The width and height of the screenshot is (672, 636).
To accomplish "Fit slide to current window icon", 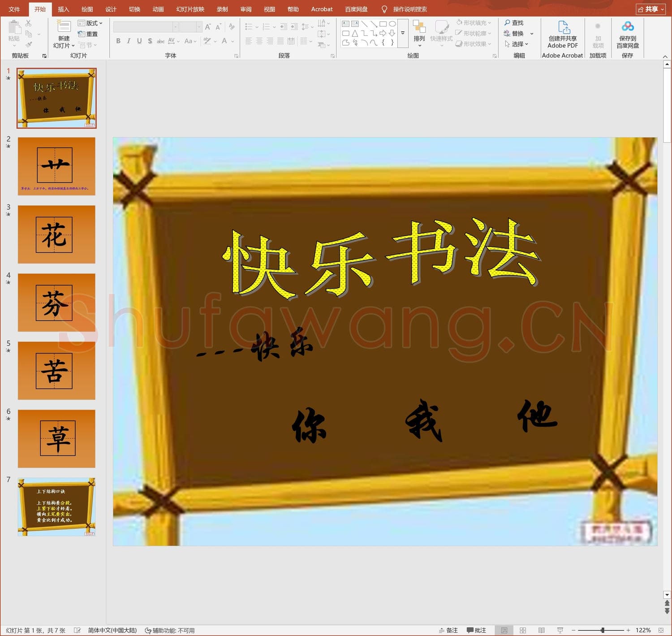I will tap(661, 630).
